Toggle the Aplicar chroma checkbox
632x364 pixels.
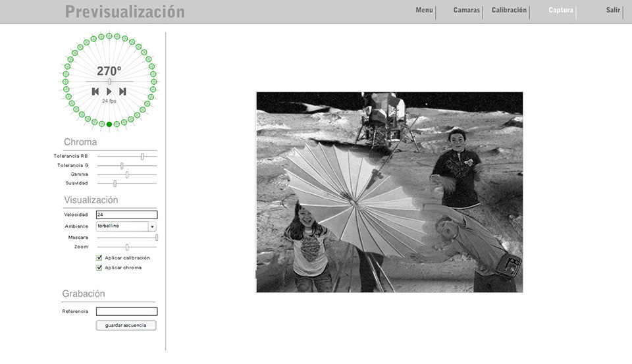99,268
